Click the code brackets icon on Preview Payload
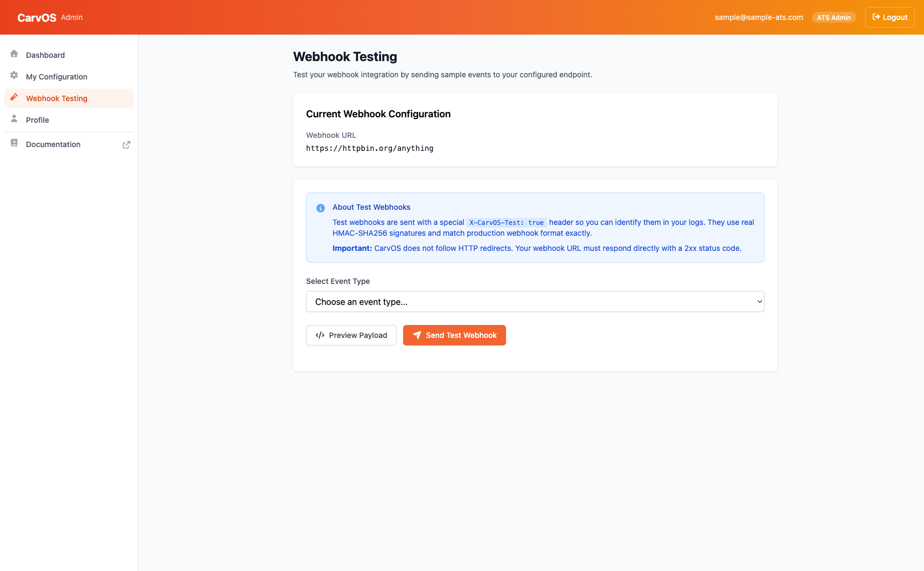Screen dimensions: 924x571 pos(320,335)
